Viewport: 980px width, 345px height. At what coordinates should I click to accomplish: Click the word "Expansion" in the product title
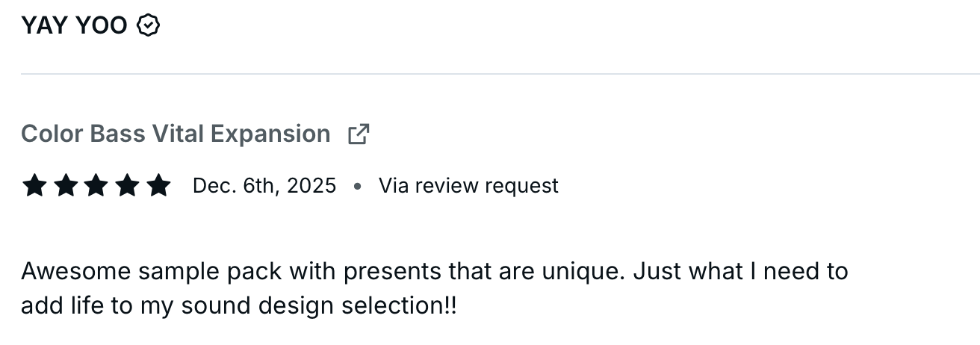270,134
